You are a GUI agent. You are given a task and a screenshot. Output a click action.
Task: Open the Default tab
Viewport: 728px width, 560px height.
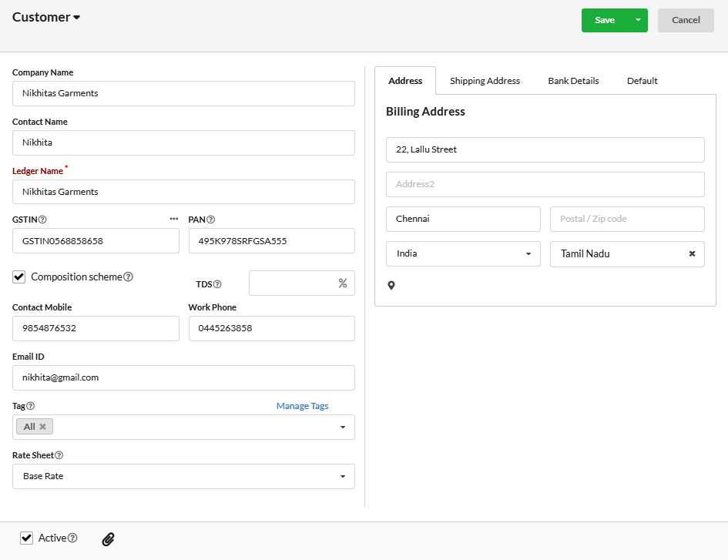point(642,81)
